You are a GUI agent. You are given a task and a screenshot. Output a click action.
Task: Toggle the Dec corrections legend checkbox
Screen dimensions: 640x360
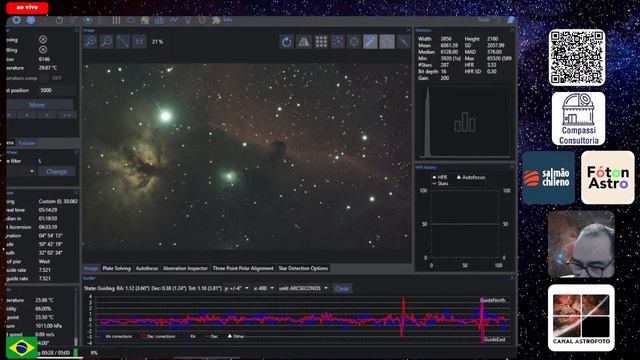click(144, 336)
